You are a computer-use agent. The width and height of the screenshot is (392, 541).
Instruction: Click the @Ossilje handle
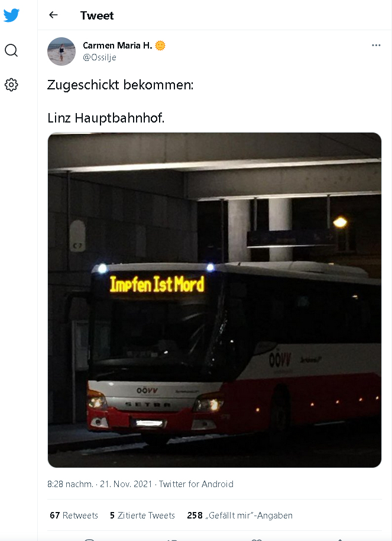click(x=100, y=57)
